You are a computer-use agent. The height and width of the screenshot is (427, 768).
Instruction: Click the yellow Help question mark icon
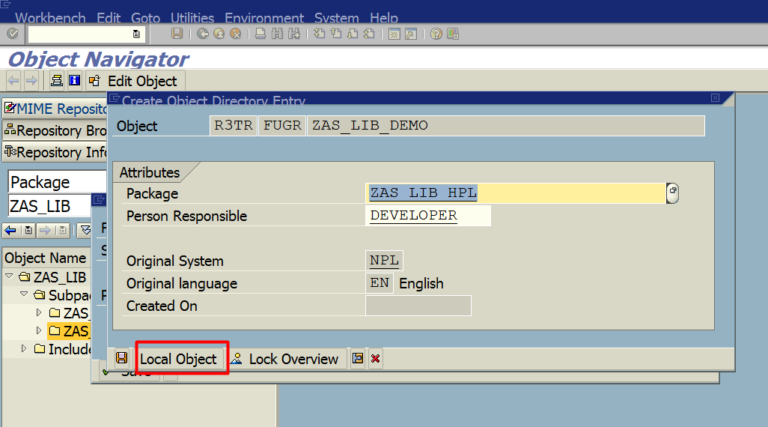click(x=436, y=34)
